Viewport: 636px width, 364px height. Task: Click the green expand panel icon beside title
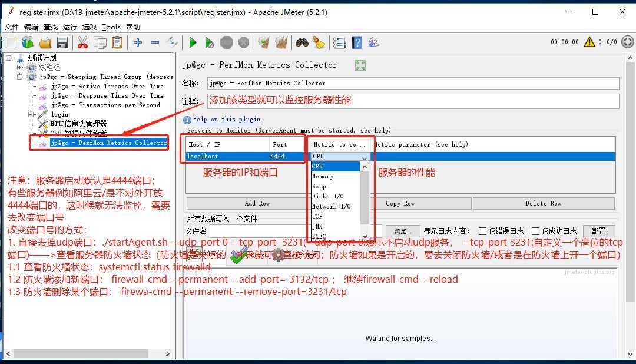pyautogui.click(x=360, y=65)
